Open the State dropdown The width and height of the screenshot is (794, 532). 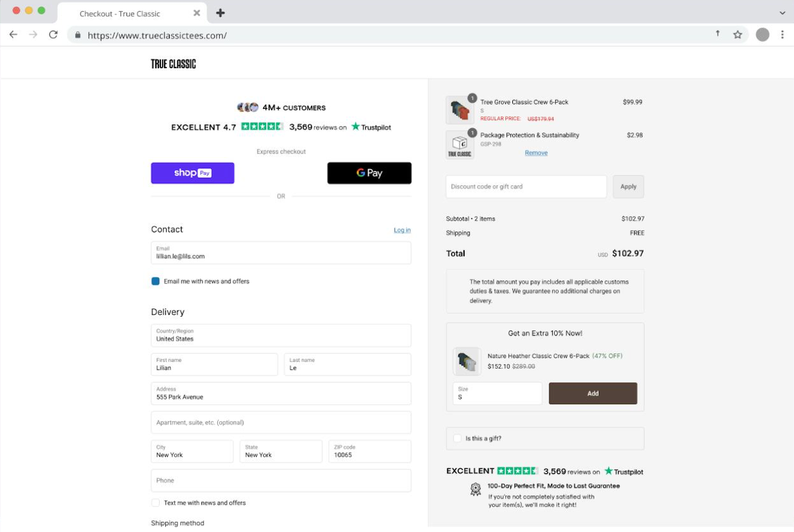point(281,451)
